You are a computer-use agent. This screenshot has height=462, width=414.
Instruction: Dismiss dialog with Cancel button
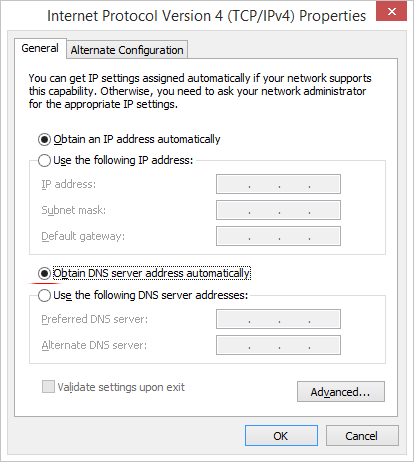(362, 436)
